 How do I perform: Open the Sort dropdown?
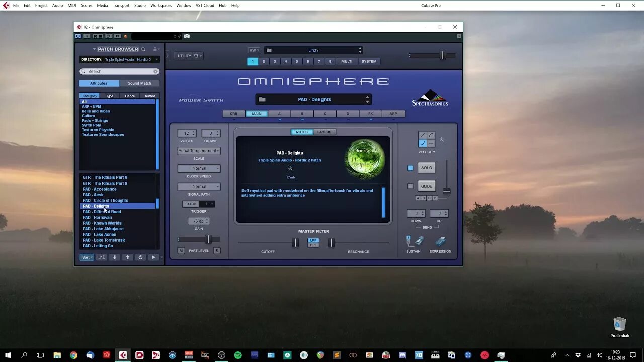point(87,257)
